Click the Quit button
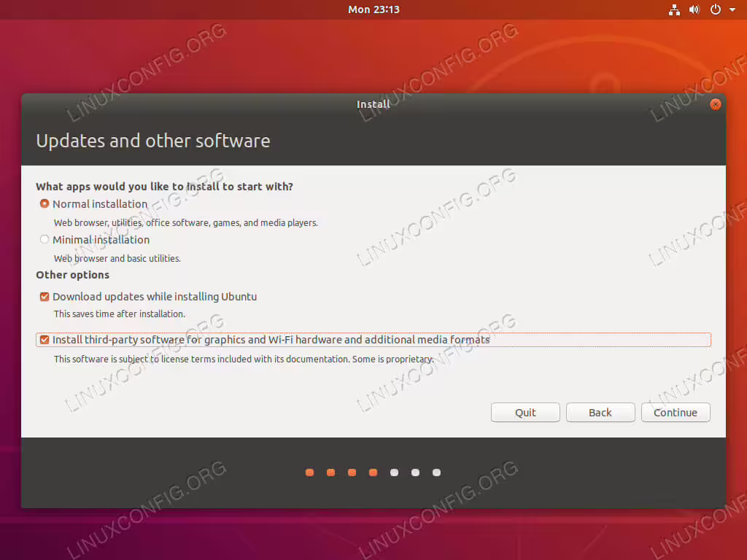This screenshot has width=747, height=560. point(525,413)
